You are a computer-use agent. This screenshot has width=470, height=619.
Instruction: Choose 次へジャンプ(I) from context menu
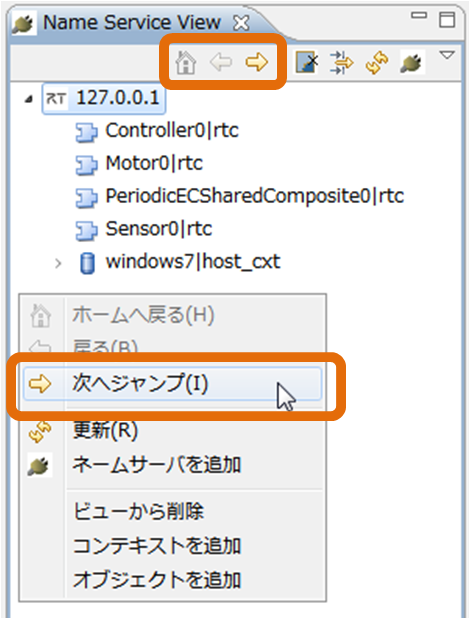(172, 384)
